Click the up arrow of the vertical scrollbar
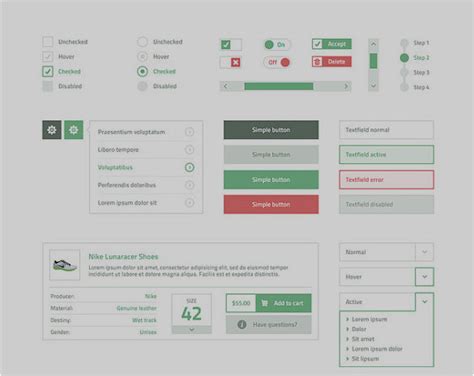The width and height of the screenshot is (474, 376). pyautogui.click(x=373, y=44)
